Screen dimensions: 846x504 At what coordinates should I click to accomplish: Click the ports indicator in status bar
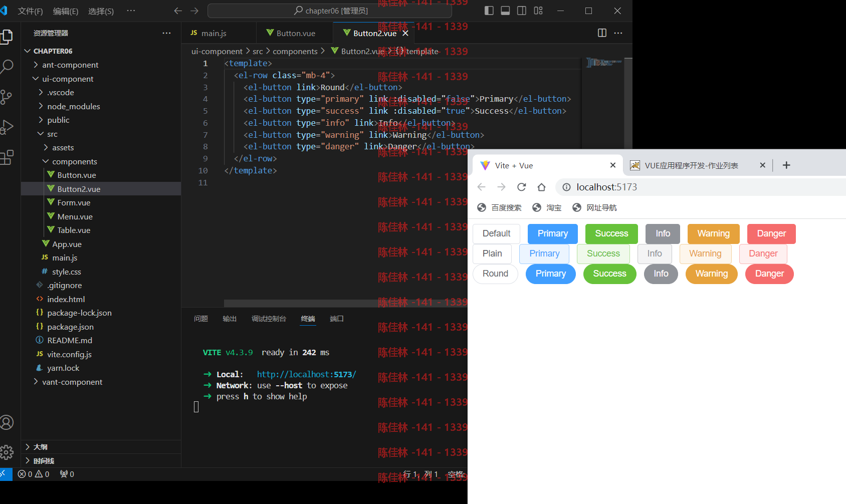click(x=67, y=474)
